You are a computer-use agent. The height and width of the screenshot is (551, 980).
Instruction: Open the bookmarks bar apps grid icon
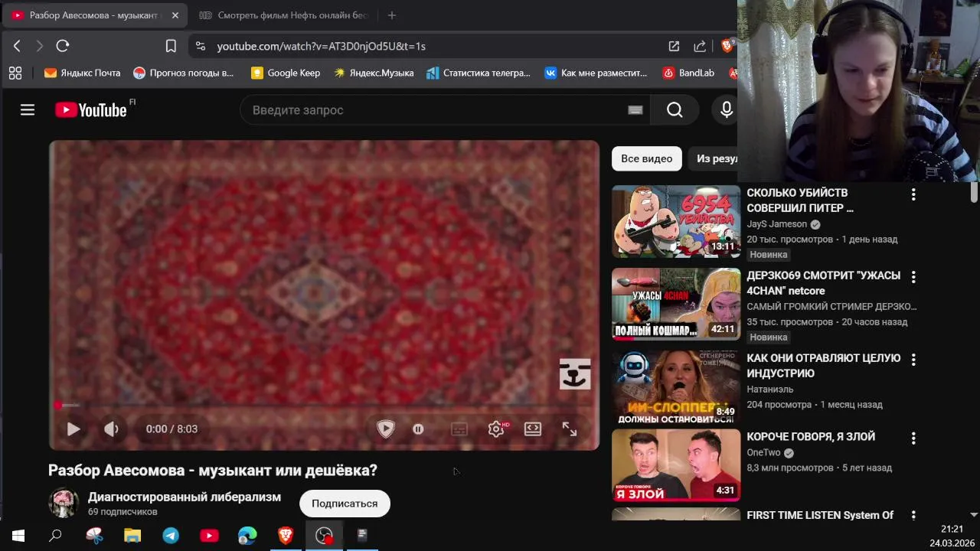point(15,73)
